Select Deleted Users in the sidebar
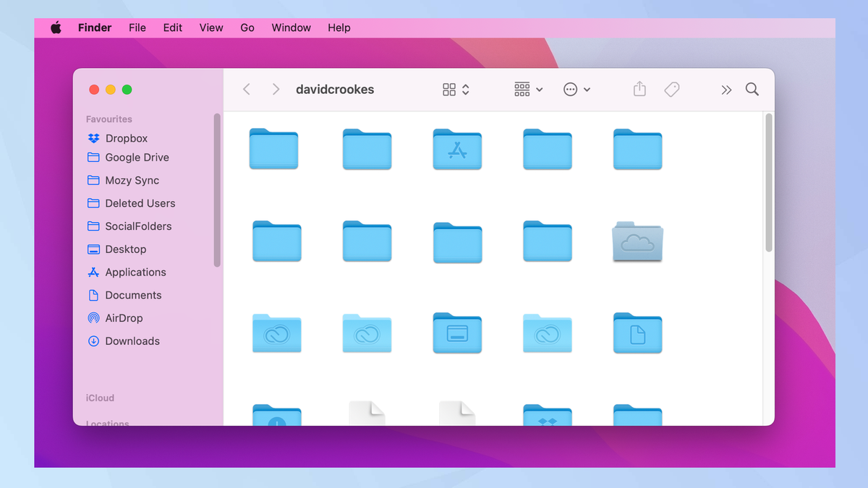Image resolution: width=868 pixels, height=488 pixels. tap(140, 203)
